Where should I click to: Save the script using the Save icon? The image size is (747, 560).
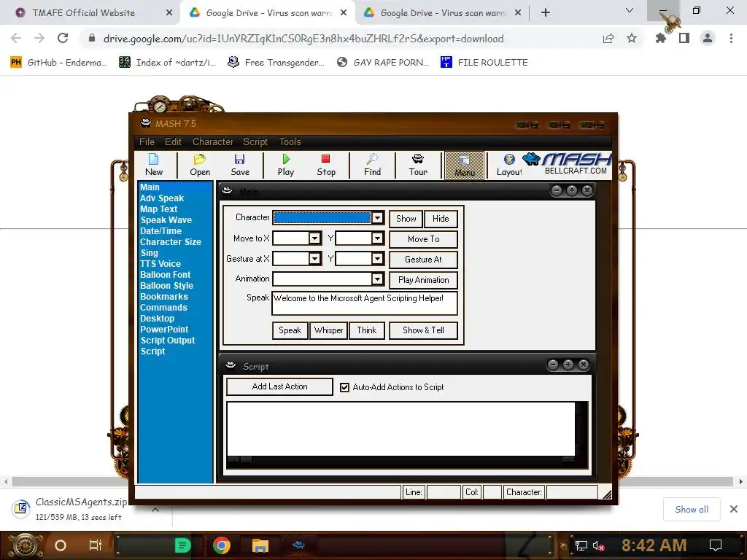pyautogui.click(x=239, y=165)
